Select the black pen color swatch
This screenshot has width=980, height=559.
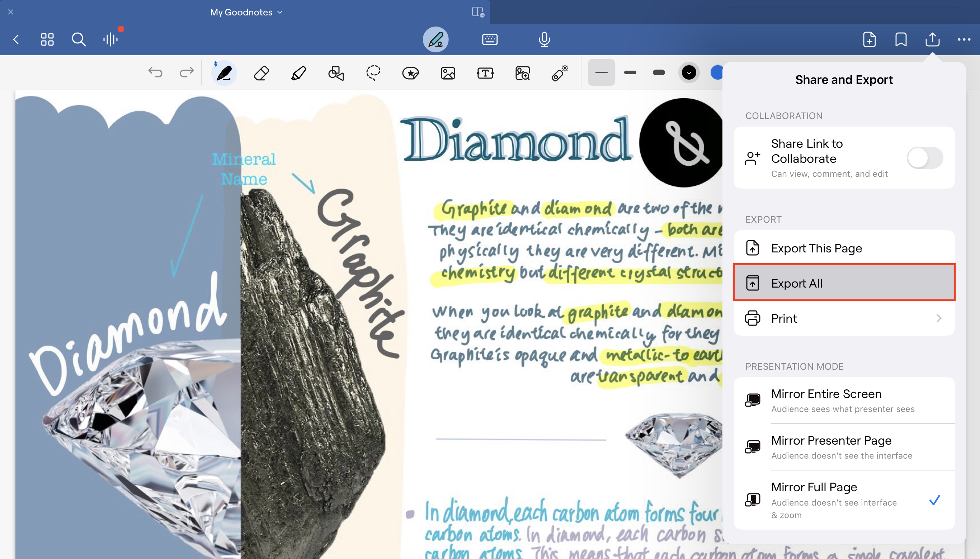point(688,72)
